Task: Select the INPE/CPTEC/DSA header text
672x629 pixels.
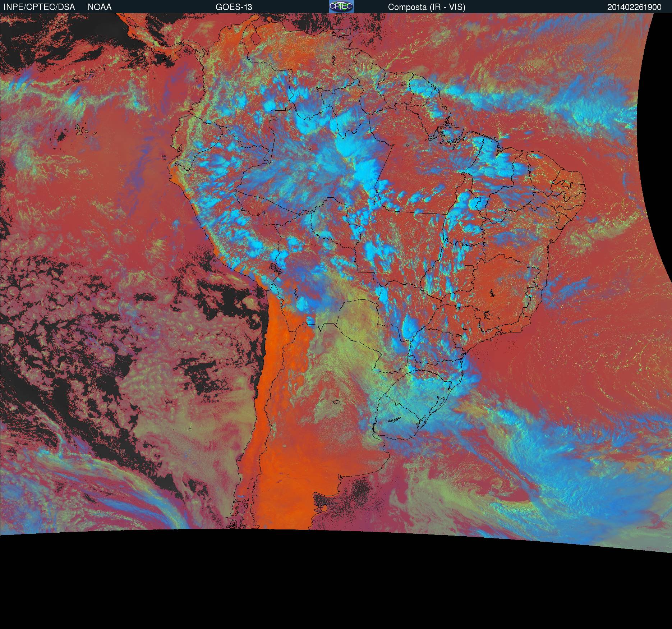Action: pyautogui.click(x=39, y=7)
